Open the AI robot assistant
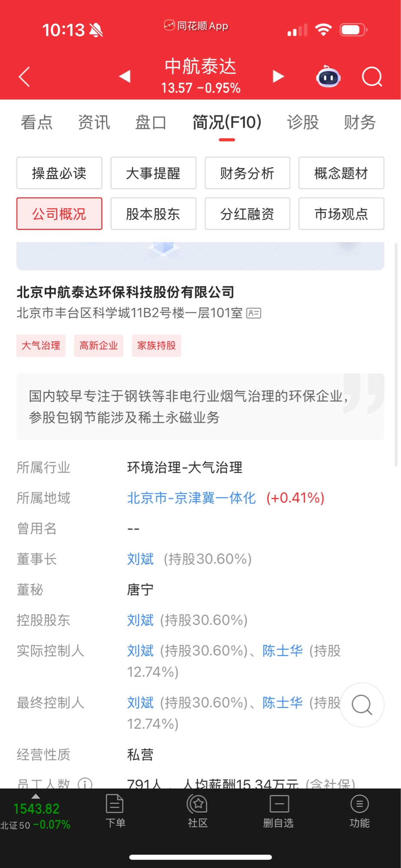 pyautogui.click(x=328, y=77)
